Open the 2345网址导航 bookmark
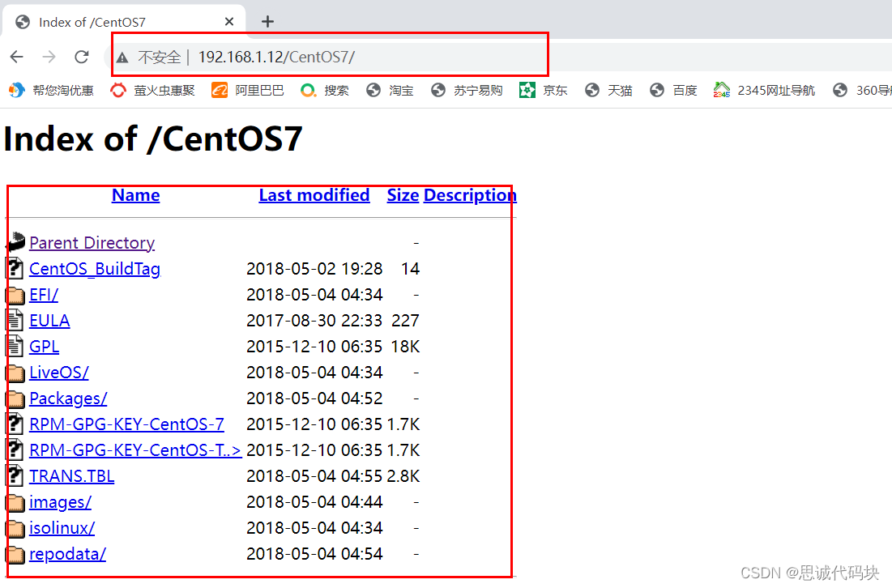 point(764,91)
